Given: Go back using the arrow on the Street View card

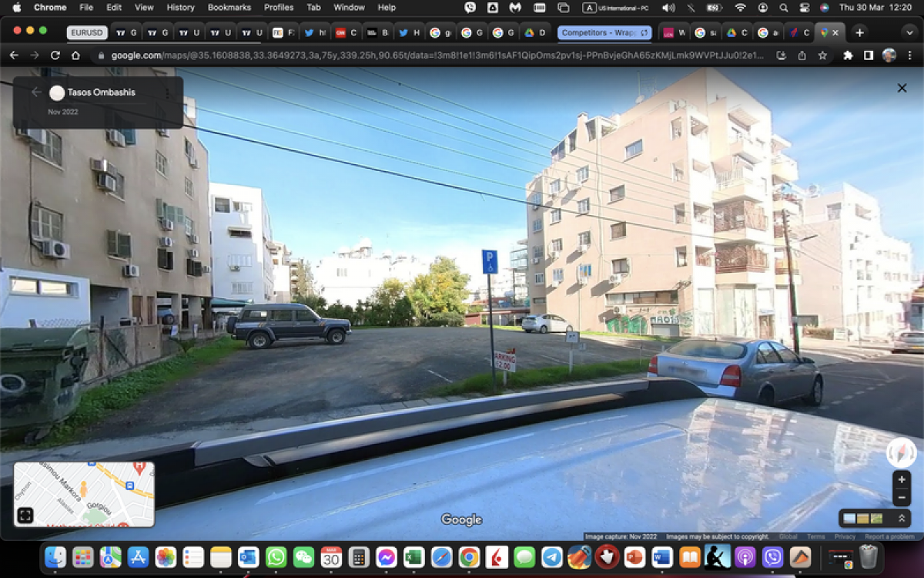Looking at the screenshot, I should 36,92.
